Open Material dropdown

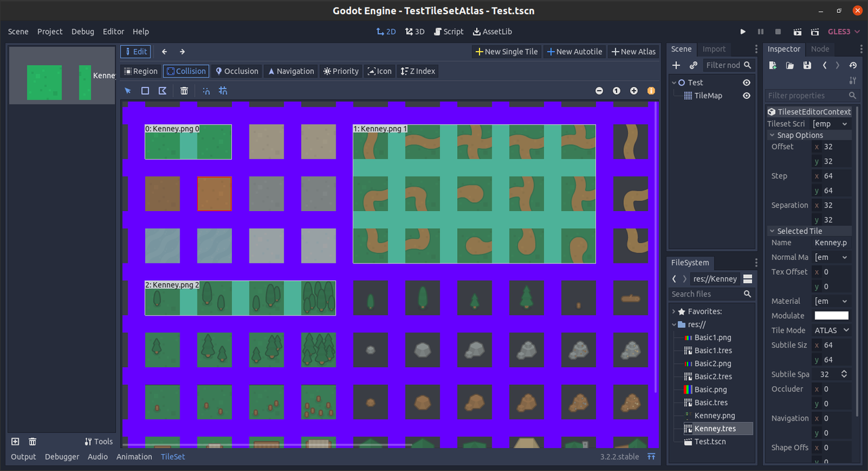[x=831, y=301]
